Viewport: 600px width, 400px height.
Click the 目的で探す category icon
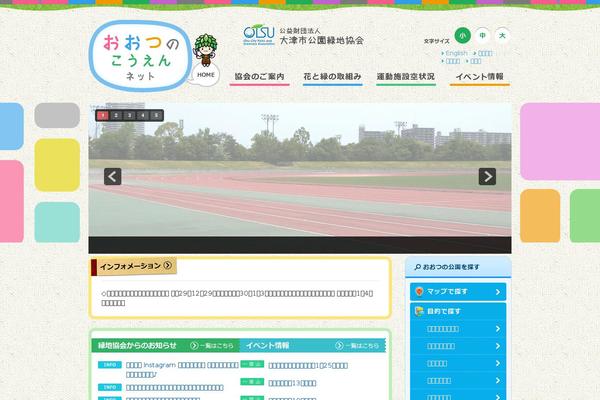click(419, 311)
